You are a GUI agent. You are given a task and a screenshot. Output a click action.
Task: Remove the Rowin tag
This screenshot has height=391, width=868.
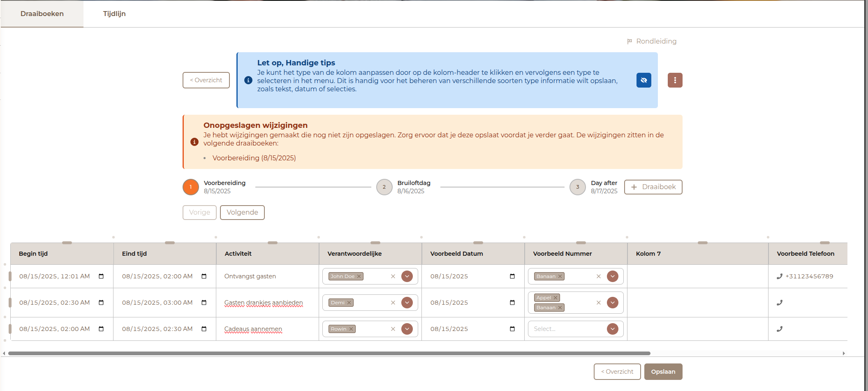click(351, 329)
